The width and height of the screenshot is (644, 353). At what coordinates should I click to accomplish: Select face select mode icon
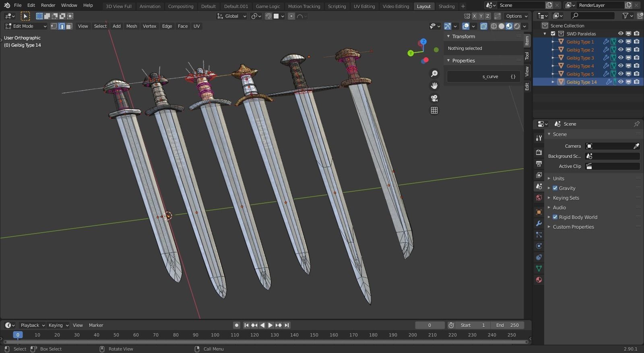tap(69, 26)
